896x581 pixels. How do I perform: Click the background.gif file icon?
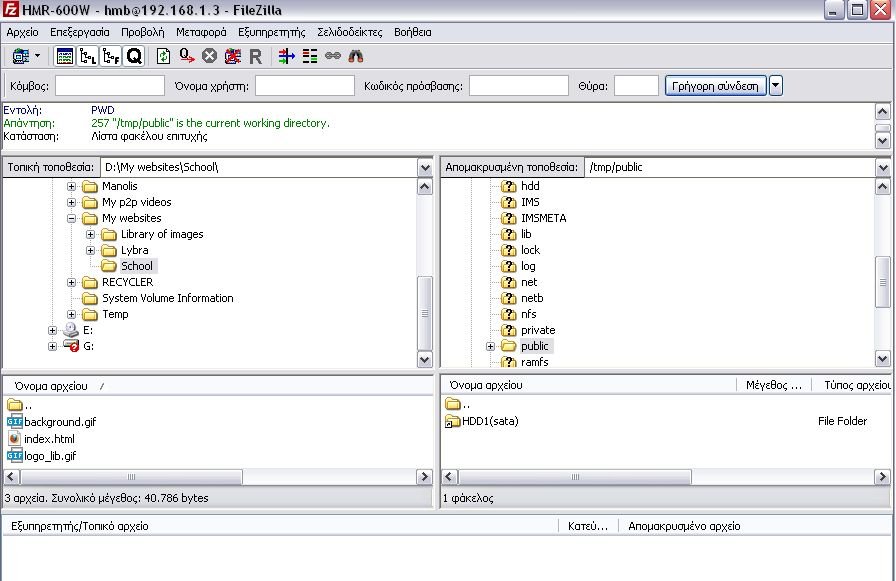(14, 422)
